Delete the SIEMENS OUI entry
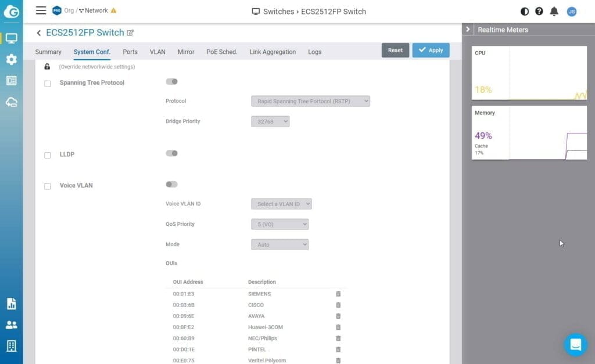The width and height of the screenshot is (595, 364). tap(338, 294)
